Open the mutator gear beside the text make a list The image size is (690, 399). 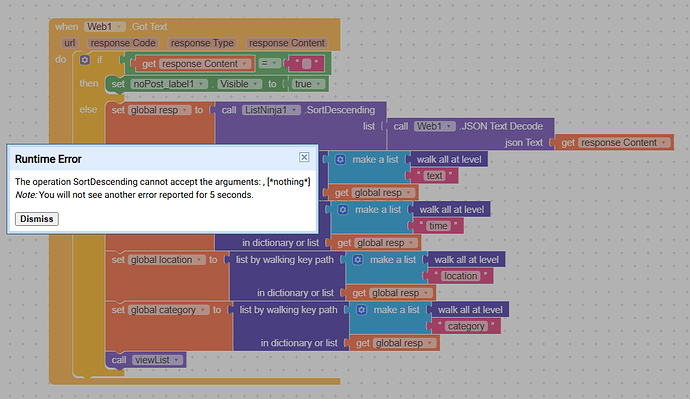point(340,160)
